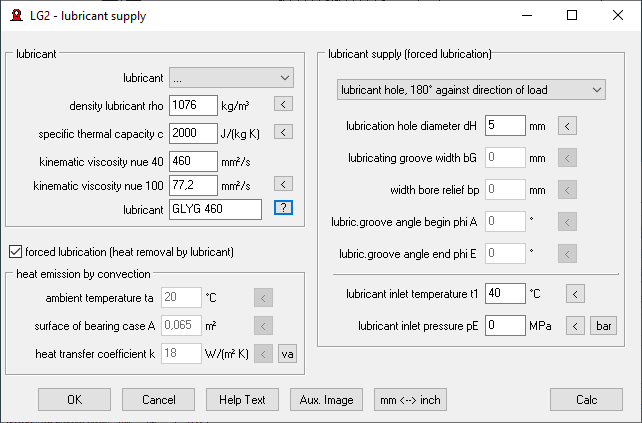The height and width of the screenshot is (423, 642).
Task: Open the lubricant hole position dropdown
Action: pyautogui.click(x=470, y=90)
